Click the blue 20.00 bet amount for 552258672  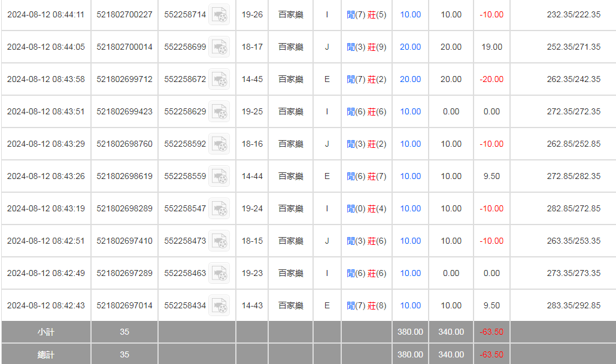[410, 79]
